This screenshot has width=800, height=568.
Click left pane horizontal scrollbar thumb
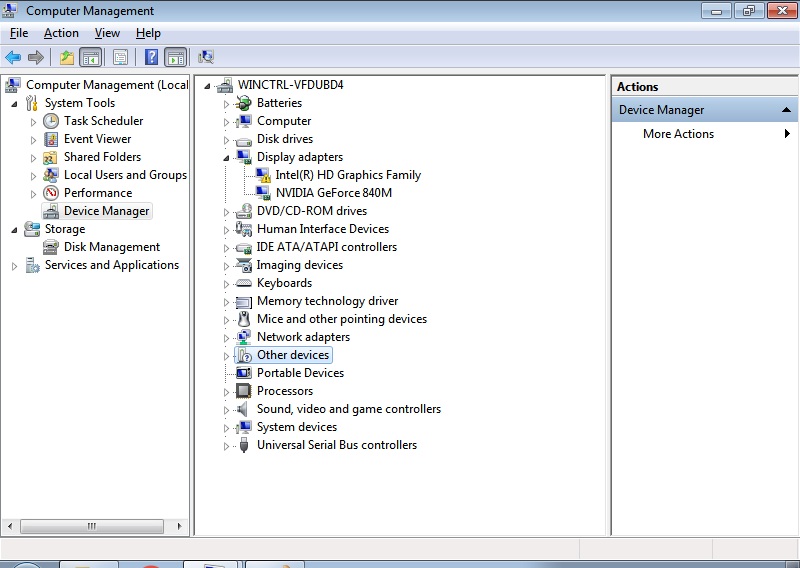[x=92, y=526]
